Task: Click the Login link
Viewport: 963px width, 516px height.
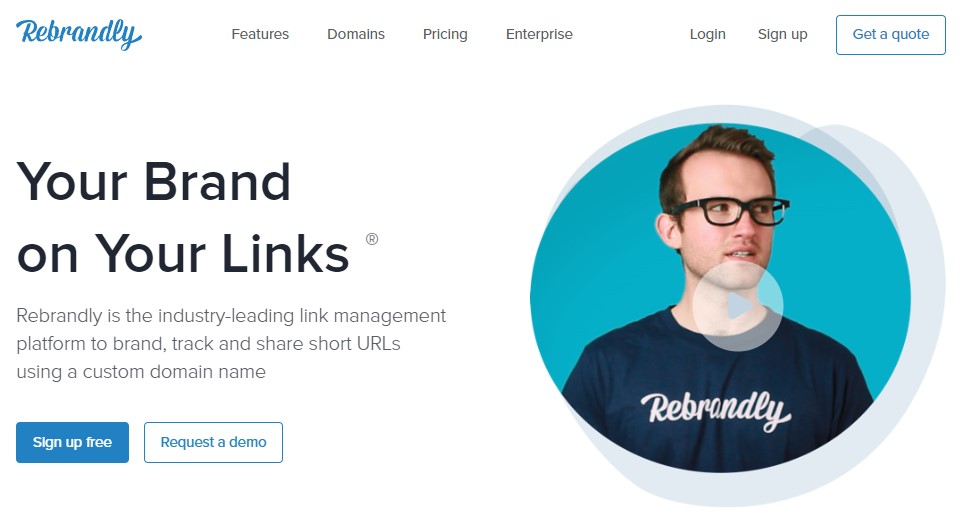Action: [x=708, y=34]
